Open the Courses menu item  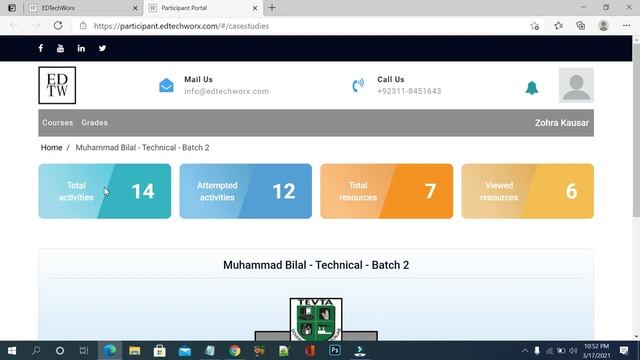click(x=58, y=122)
